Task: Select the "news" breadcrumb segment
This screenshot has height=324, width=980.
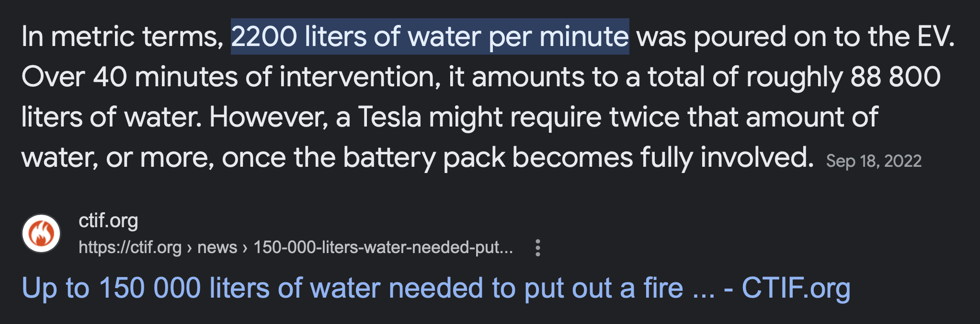Action: click(x=217, y=247)
